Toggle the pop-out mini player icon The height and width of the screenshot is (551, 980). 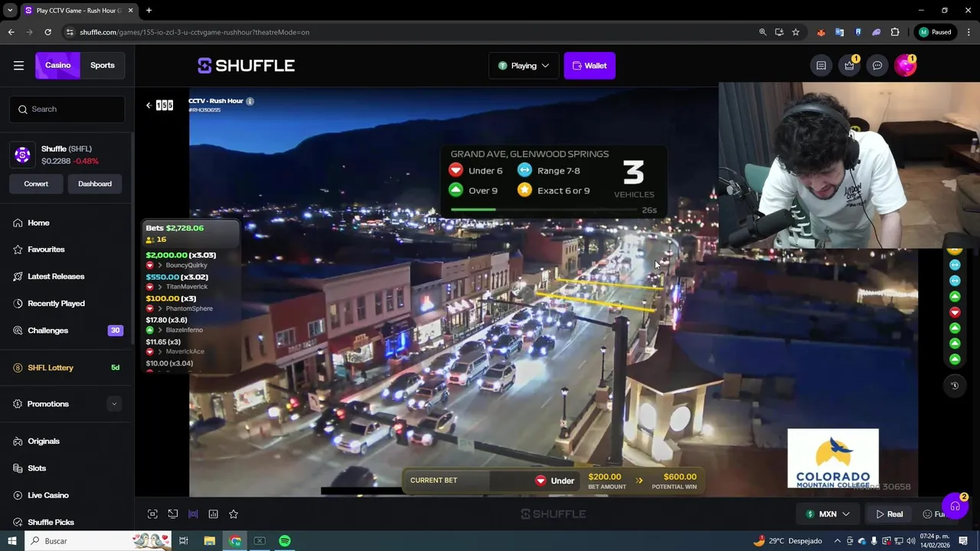point(173,514)
